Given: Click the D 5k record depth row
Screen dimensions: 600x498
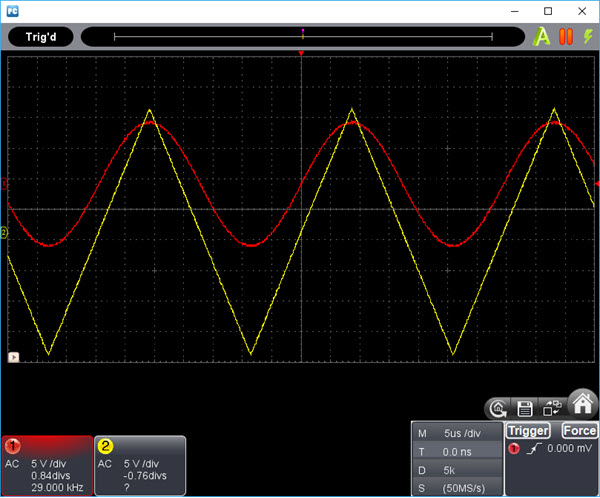Looking at the screenshot, I should (458, 470).
